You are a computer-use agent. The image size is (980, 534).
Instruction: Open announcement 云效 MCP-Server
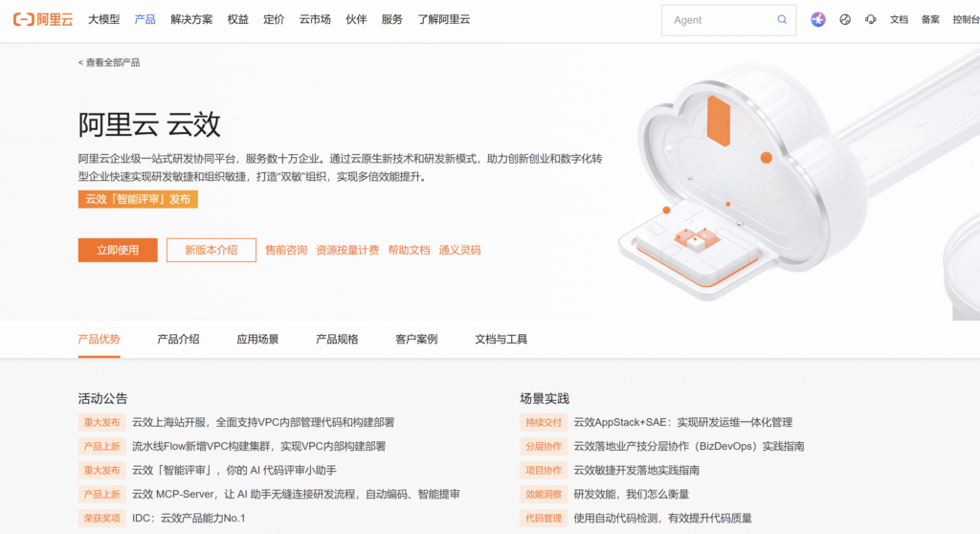pyautogui.click(x=296, y=494)
